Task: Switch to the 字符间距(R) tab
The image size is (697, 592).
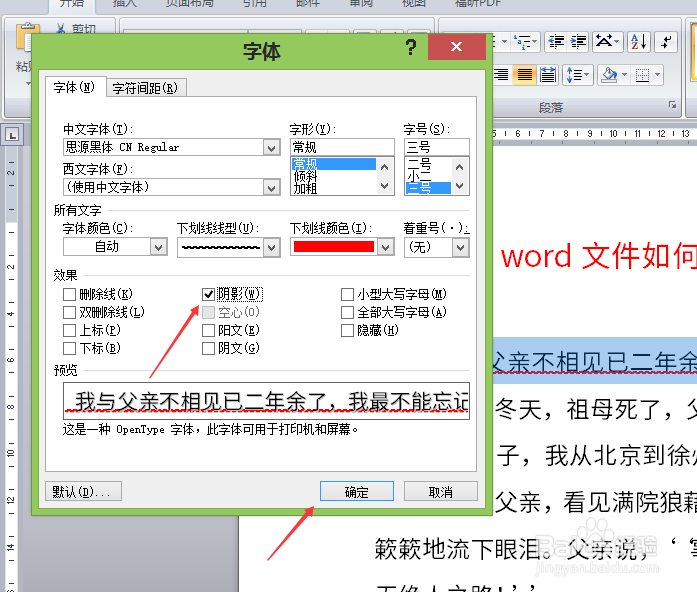Action: tap(145, 88)
